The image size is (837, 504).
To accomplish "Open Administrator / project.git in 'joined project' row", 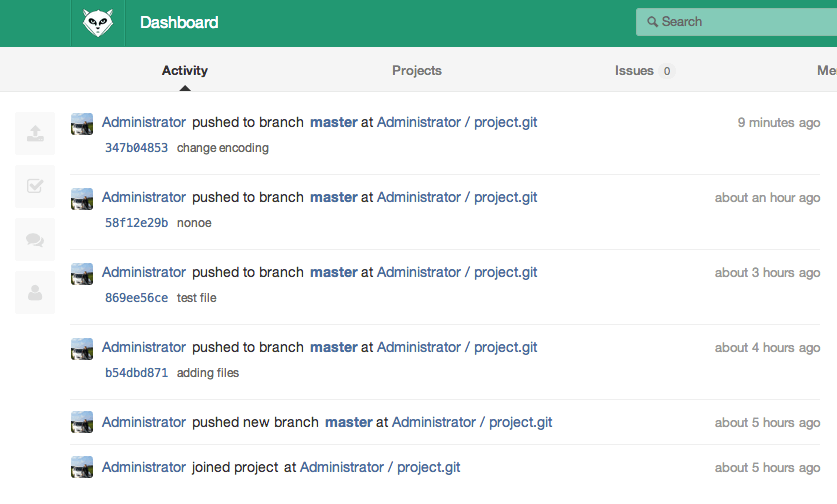I will [380, 467].
